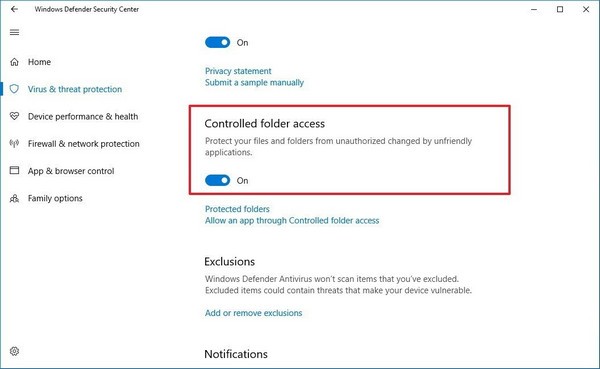Open the Protected folders link
Screen dimensions: 600x369
pos(237,209)
